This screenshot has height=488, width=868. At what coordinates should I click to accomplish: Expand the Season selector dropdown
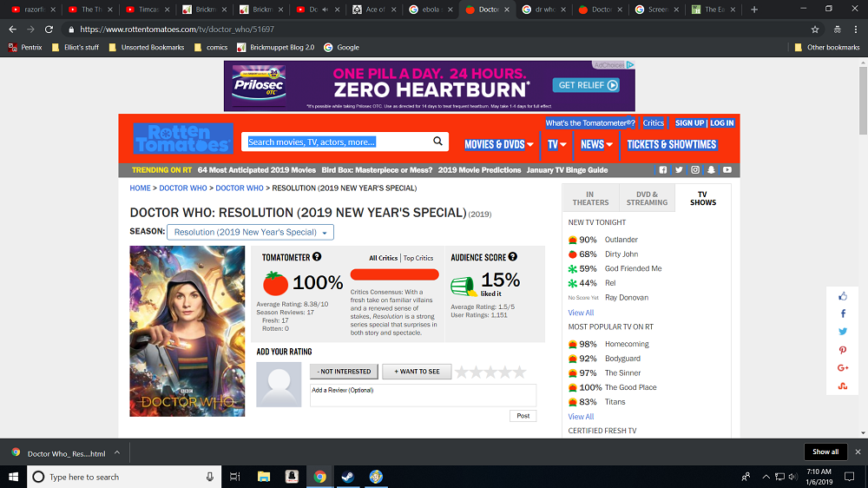[251, 232]
